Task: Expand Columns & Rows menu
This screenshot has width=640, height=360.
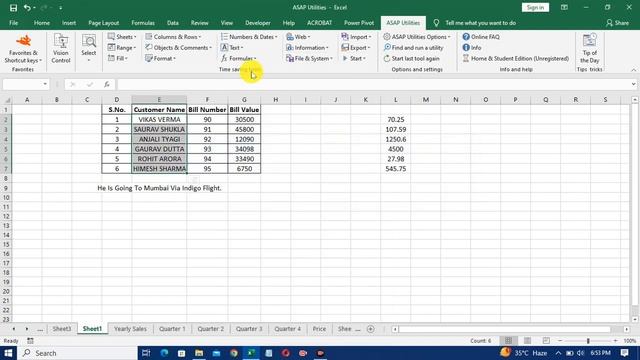Action: (x=173, y=37)
